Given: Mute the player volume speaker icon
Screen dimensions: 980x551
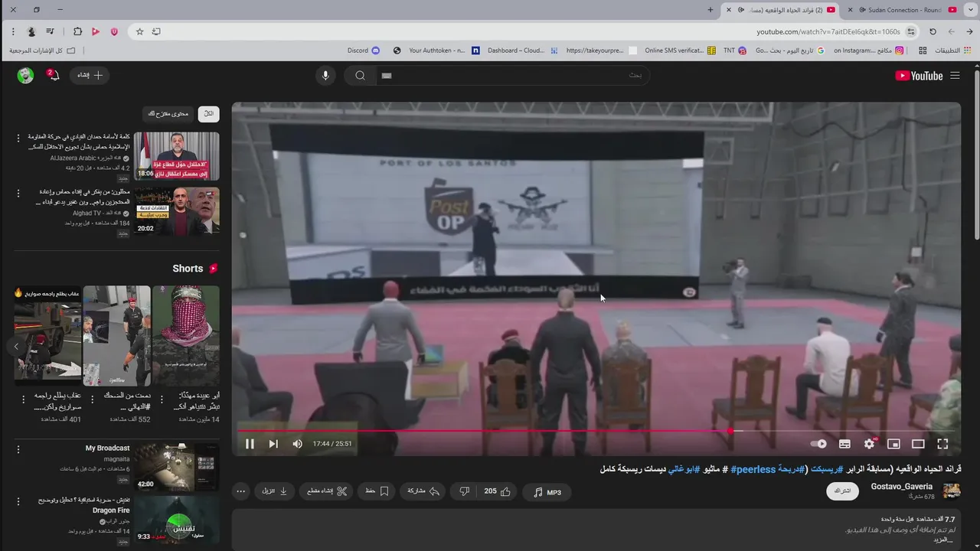Looking at the screenshot, I should [297, 444].
